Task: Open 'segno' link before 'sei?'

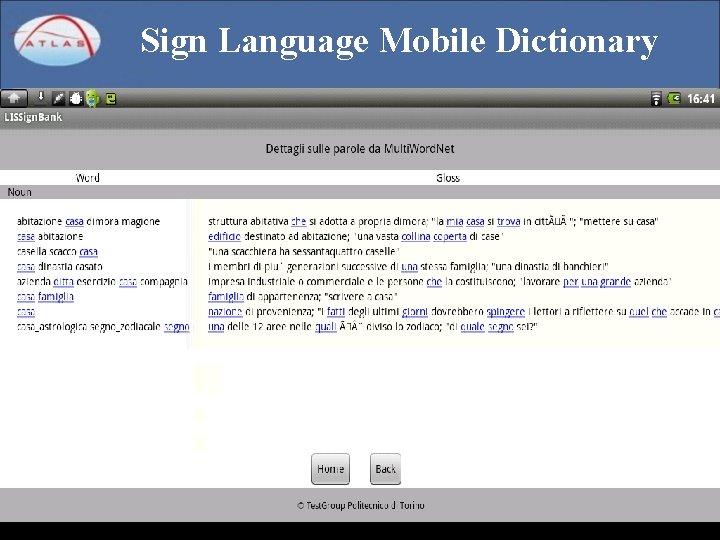Action: [x=501, y=327]
